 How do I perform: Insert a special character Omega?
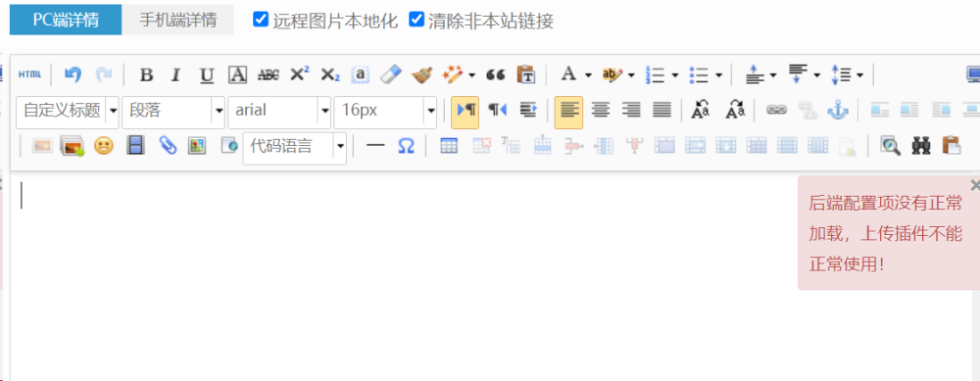(407, 146)
